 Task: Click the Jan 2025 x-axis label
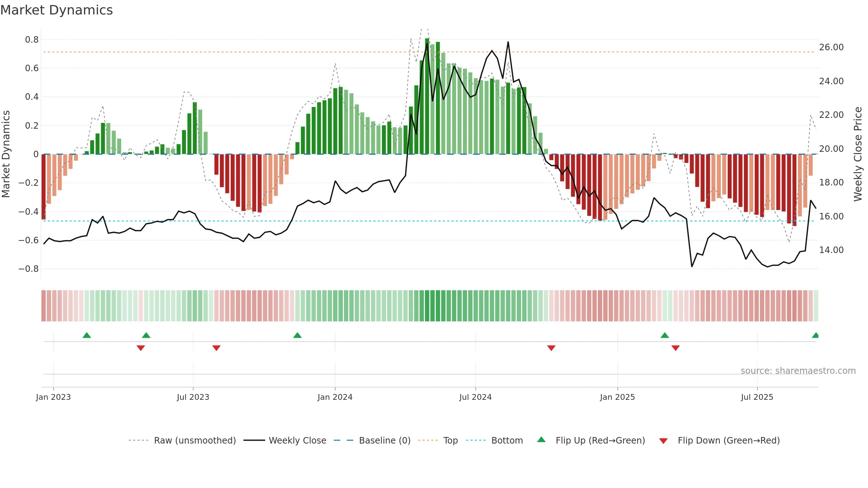617,397
